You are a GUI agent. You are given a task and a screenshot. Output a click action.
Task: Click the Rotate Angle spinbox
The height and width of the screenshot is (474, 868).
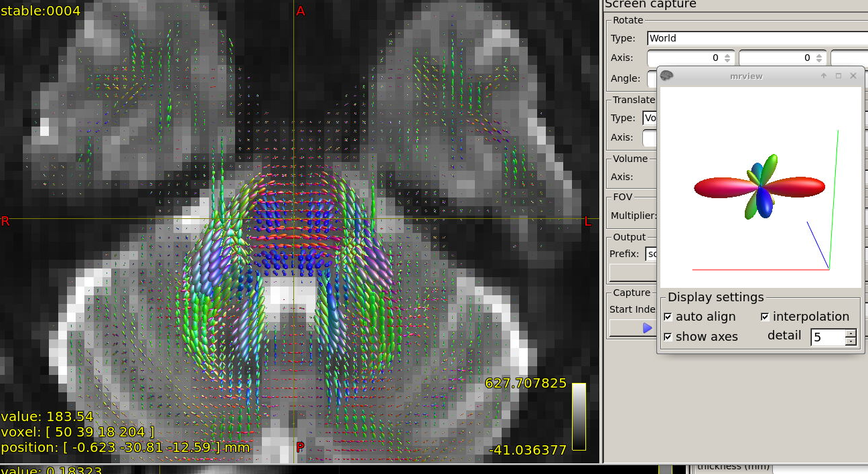[x=652, y=78]
